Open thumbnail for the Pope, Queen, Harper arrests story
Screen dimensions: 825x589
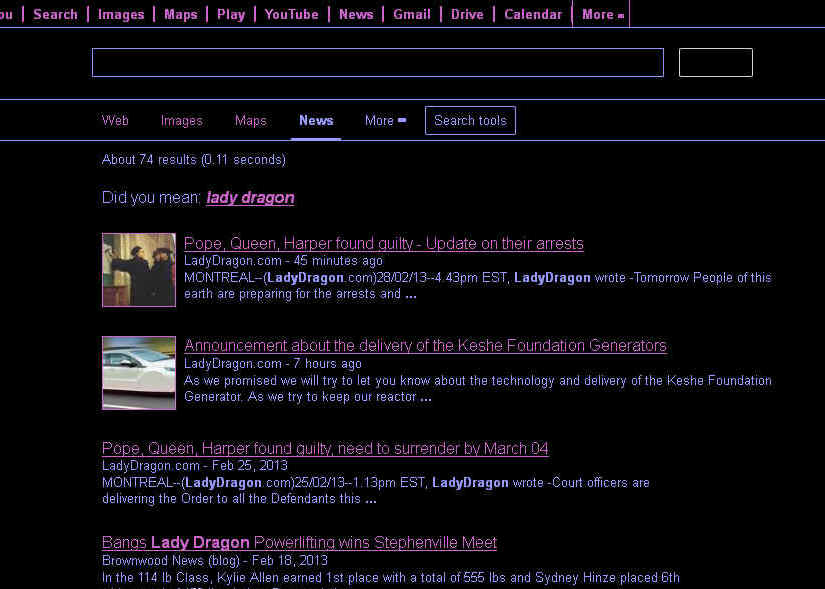click(139, 269)
